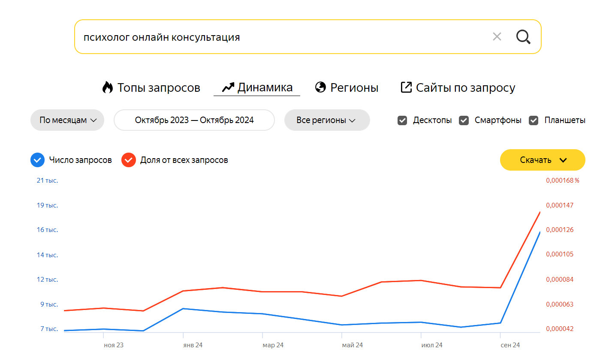Image resolution: width=609 pixels, height=364 pixels.
Task: Click the 19 тыс. left axis value
Action: 47,205
